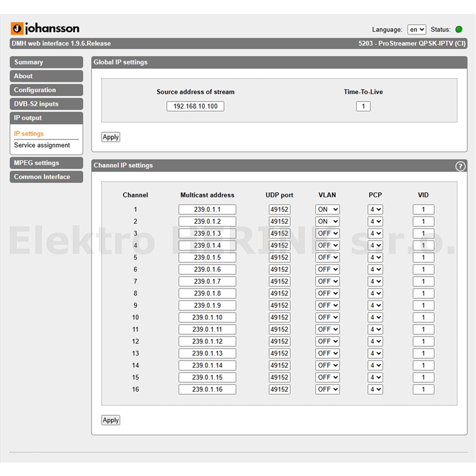This screenshot has width=476, height=476.
Task: Focus VID field for channel 14
Action: [x=423, y=365]
